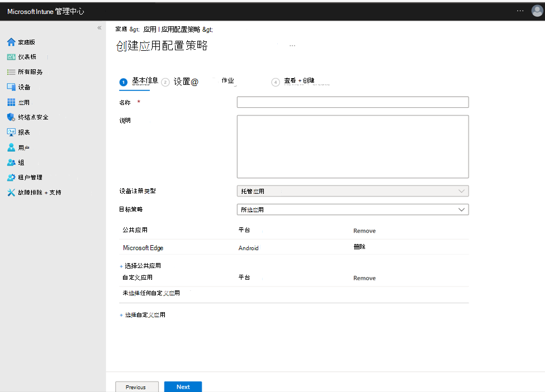Open the 仪表板 dashboard icon
Screen dimensions: 545x392
[11, 57]
